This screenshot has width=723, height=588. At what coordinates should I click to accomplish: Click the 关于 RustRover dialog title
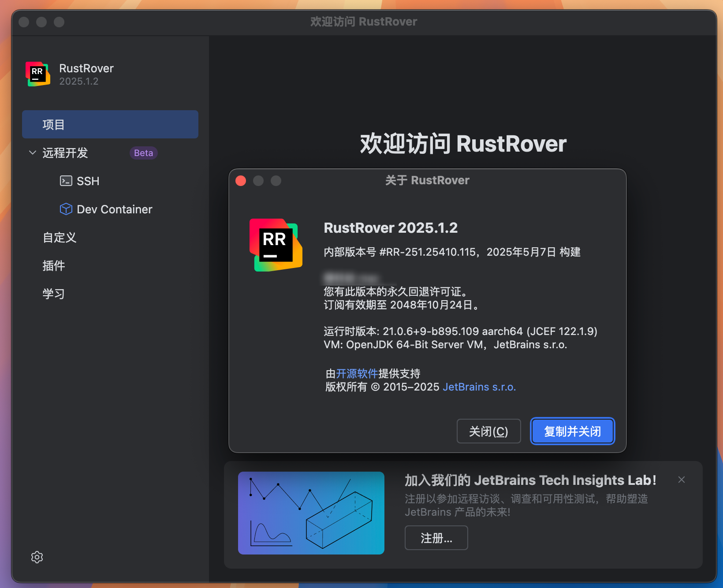click(x=427, y=180)
